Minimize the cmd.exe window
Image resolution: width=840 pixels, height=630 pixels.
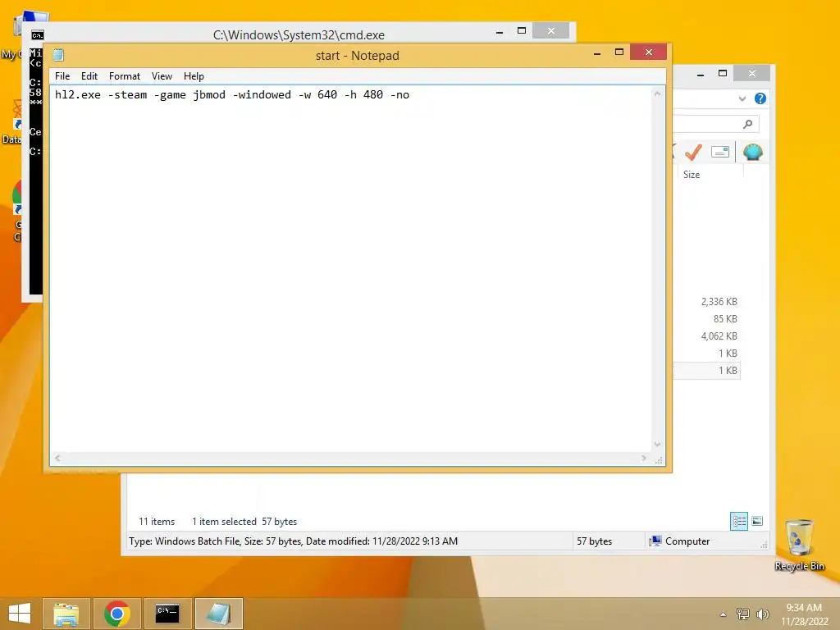click(x=500, y=32)
